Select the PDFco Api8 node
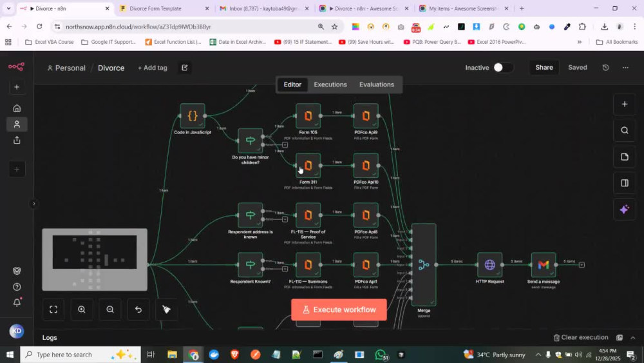The image size is (644, 363). [366, 215]
